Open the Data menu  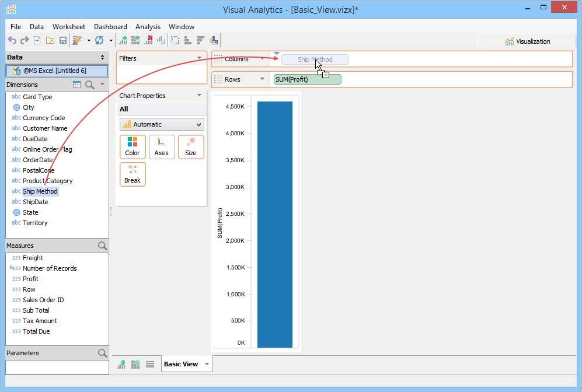tap(37, 27)
